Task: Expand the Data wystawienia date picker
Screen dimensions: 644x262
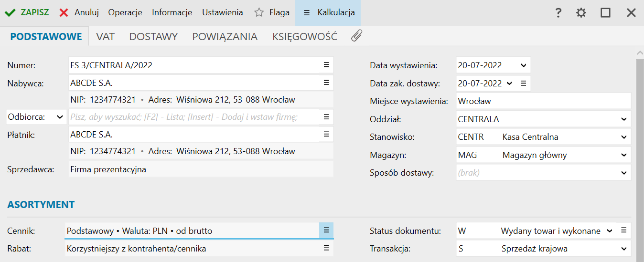Action: point(523,65)
